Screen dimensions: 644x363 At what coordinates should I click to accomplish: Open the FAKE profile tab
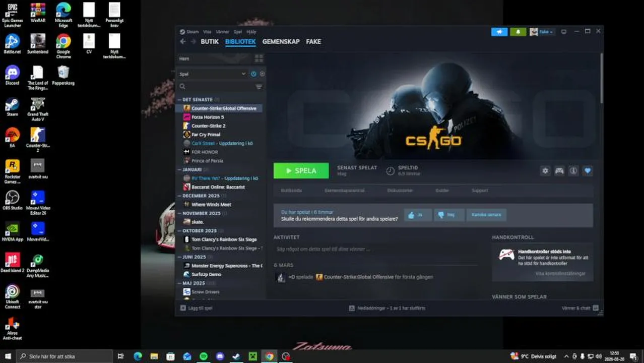313,42
